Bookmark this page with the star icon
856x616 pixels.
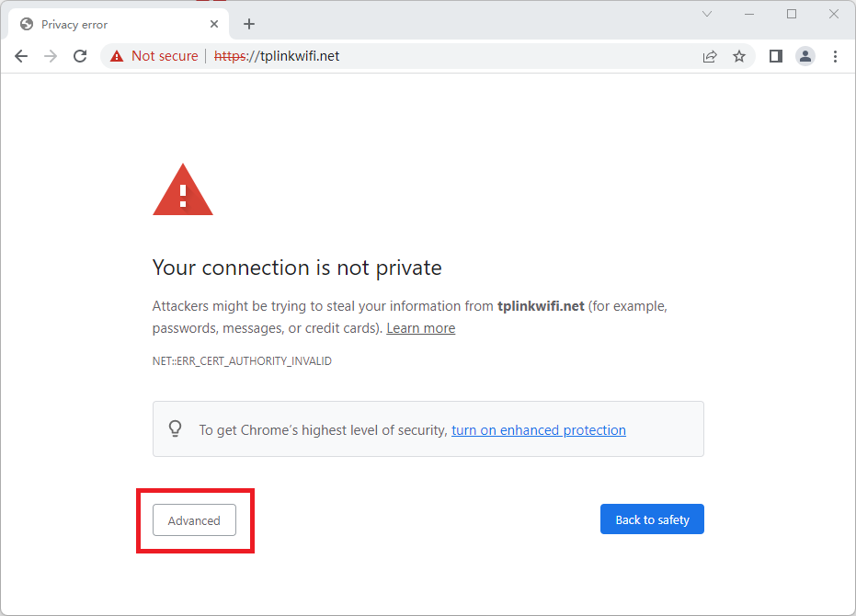(739, 56)
